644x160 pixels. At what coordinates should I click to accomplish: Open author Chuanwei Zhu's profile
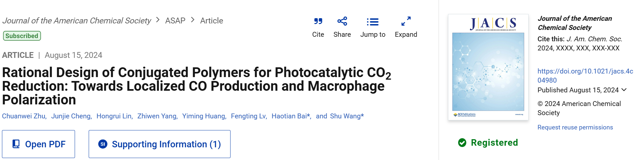pyautogui.click(x=23, y=116)
